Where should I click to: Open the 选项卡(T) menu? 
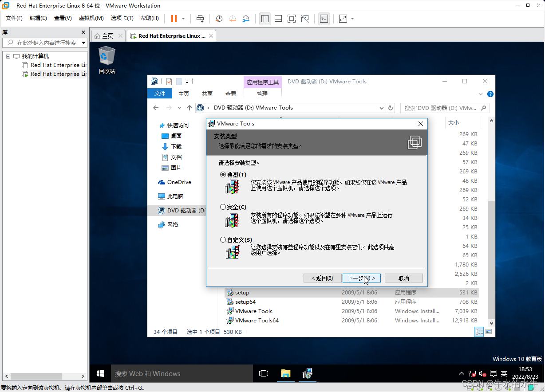[122, 18]
